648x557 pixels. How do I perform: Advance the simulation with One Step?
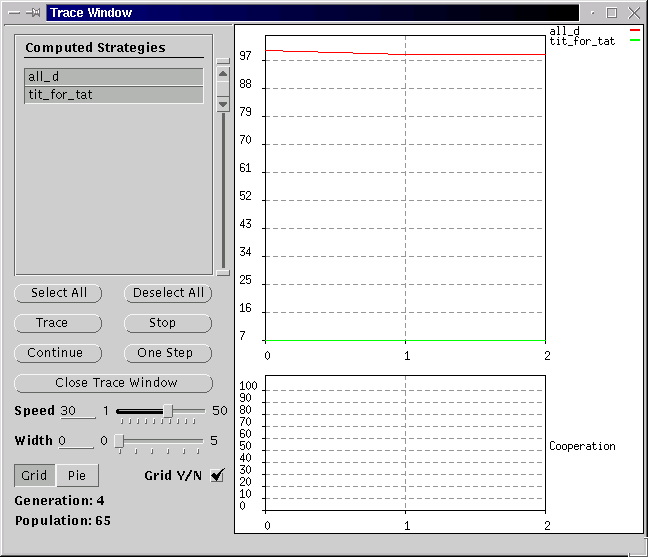[167, 353]
